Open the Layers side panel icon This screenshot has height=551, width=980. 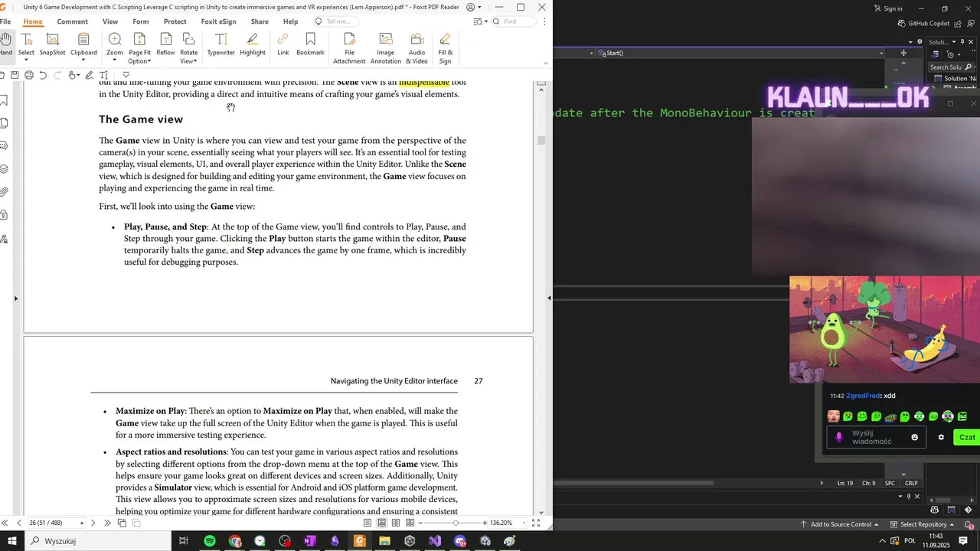[x=4, y=168]
